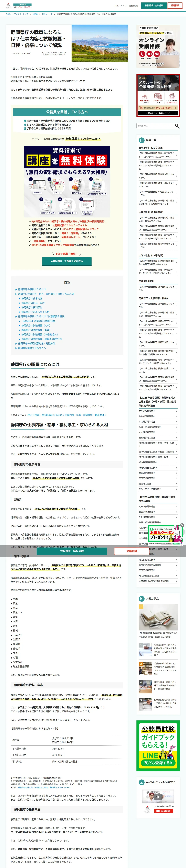This screenshot has height=868, width=186.
Task: Open the 講座を探す header menu item
Action: [134, 6]
